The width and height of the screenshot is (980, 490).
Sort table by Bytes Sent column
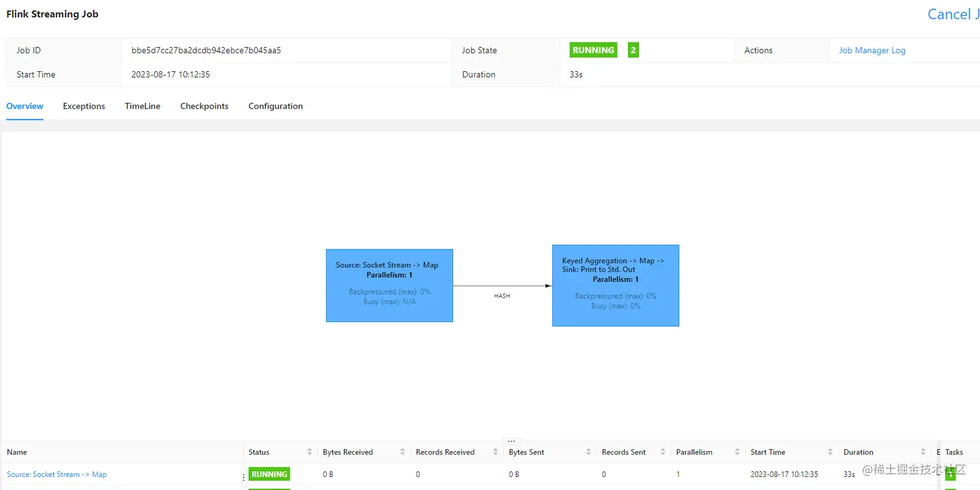(589, 452)
